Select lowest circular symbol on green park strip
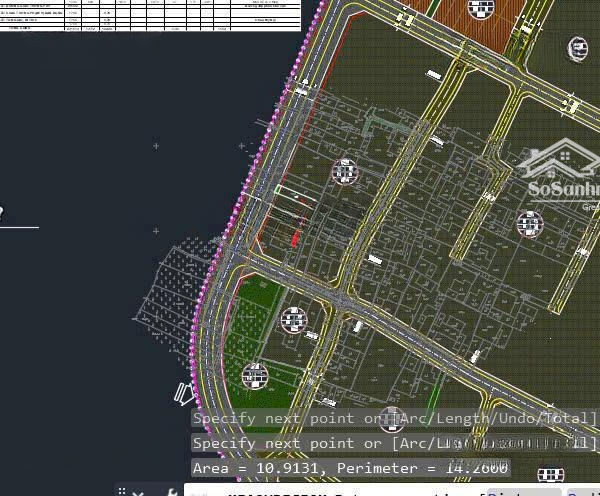Image resolution: width=600 pixels, height=496 pixels. point(255,376)
